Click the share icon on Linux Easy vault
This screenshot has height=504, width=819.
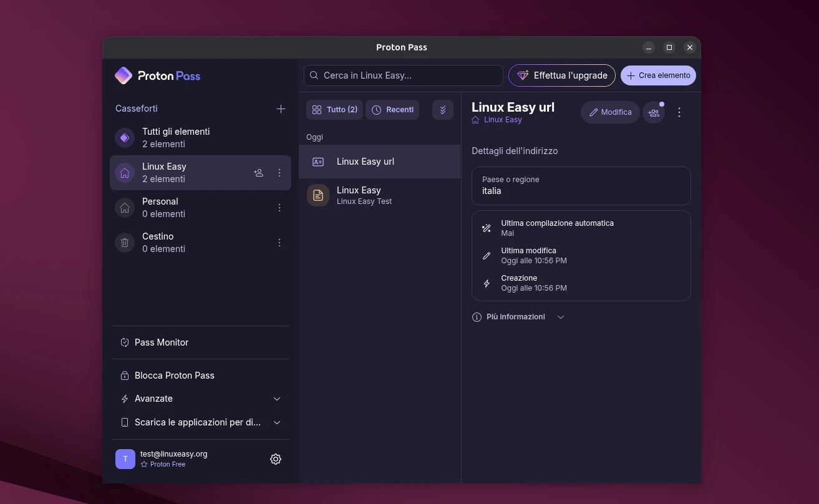[258, 173]
